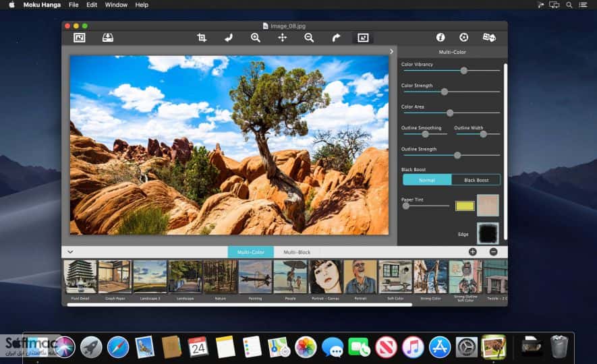The image size is (597, 364).
Task: Click the main image preview
Action: click(x=229, y=145)
